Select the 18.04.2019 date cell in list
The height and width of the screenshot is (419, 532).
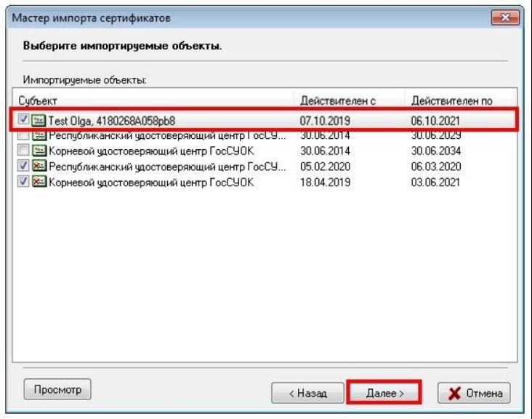pyautogui.click(x=325, y=182)
